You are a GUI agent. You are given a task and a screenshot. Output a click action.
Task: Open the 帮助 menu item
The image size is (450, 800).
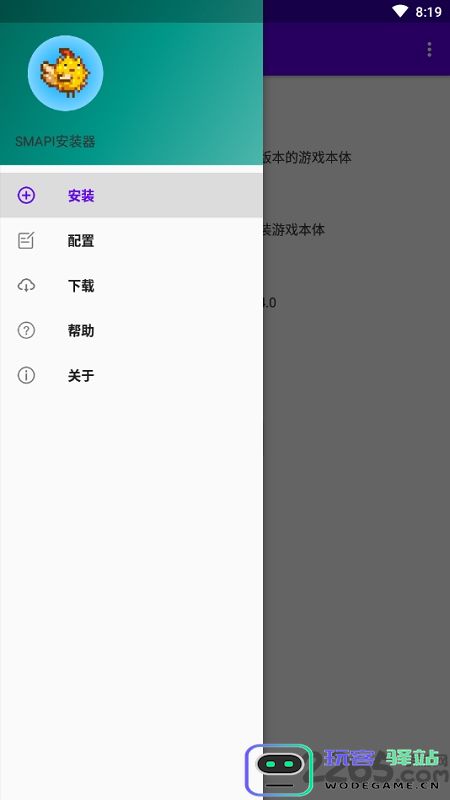coord(131,331)
